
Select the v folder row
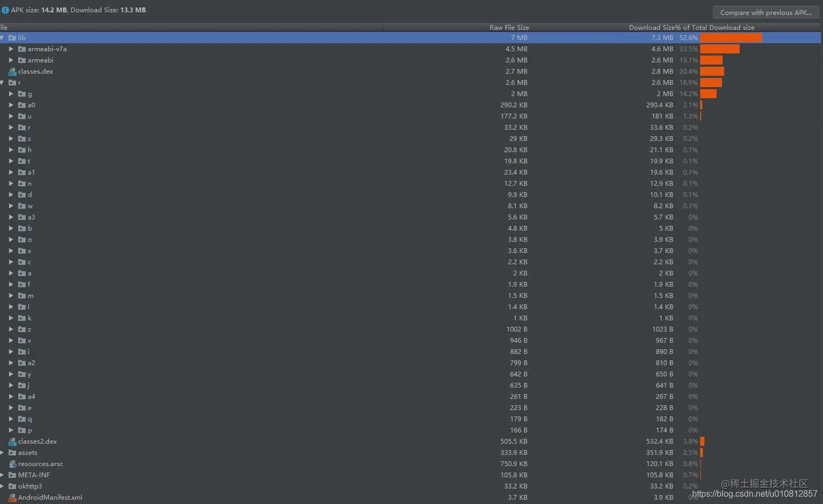411,340
